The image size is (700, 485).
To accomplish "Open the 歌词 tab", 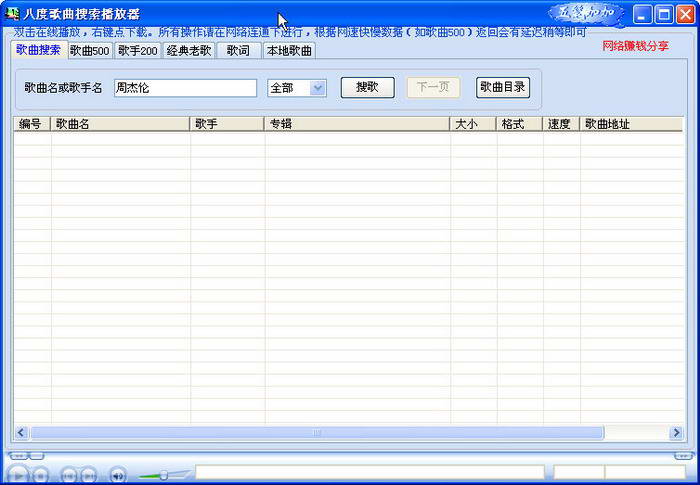I will (238, 50).
